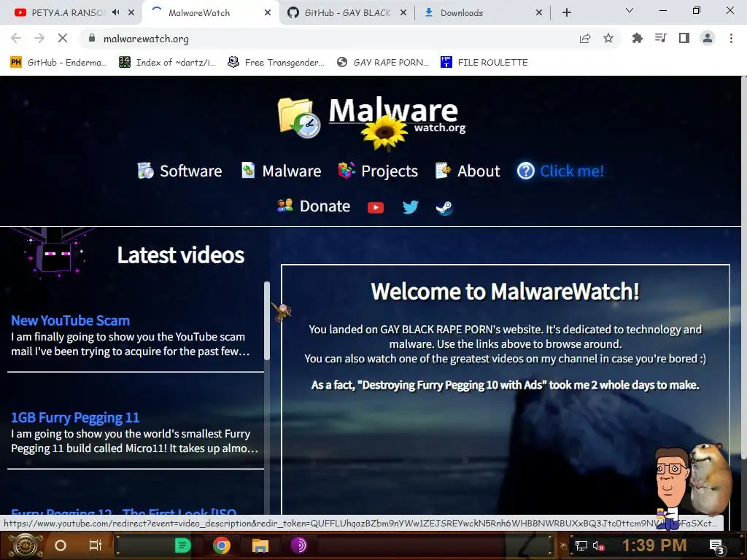Open the Steam icon link
The width and height of the screenshot is (747, 560).
click(x=444, y=208)
